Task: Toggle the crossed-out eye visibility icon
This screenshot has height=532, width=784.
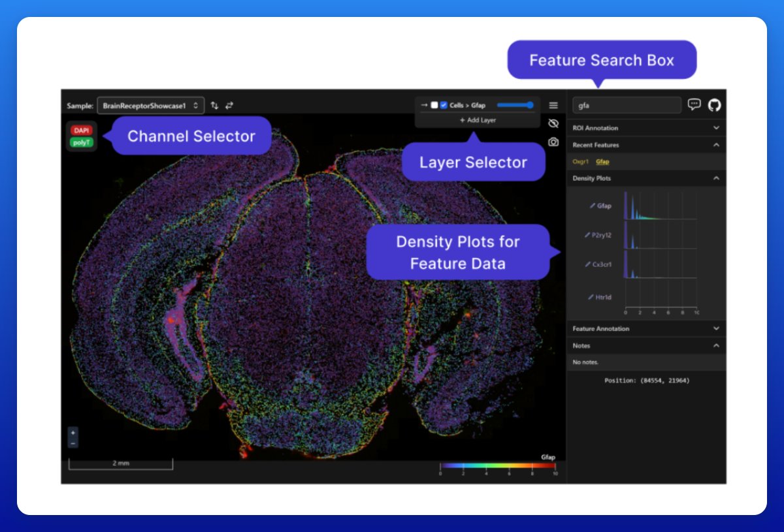Action: 553,123
